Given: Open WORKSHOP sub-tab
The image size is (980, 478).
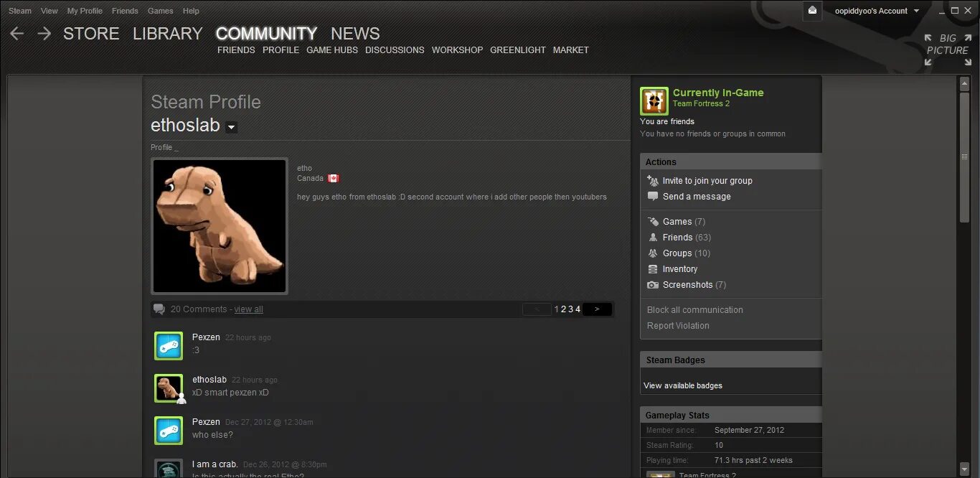Looking at the screenshot, I should (457, 50).
